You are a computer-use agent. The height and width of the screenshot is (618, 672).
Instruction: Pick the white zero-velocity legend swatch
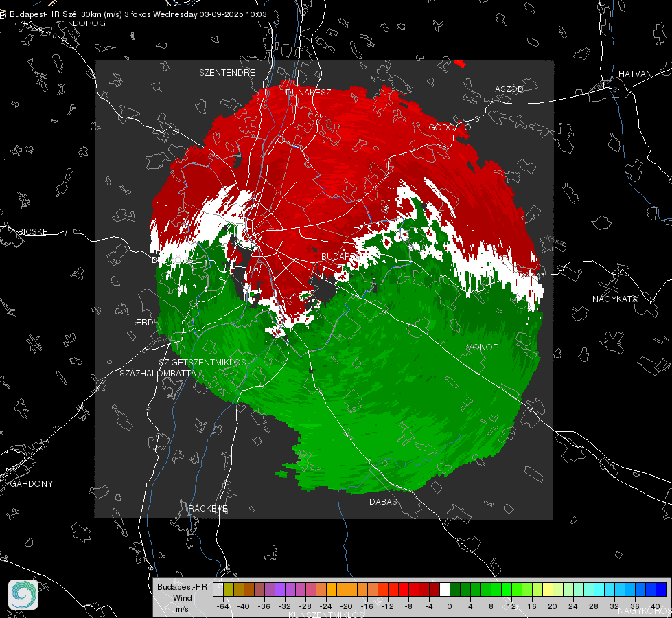pyautogui.click(x=445, y=590)
